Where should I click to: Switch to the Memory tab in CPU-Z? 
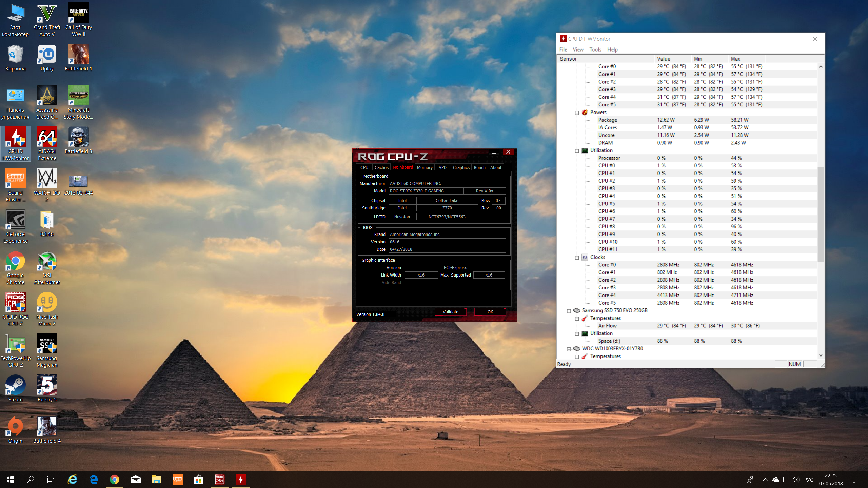tap(425, 167)
